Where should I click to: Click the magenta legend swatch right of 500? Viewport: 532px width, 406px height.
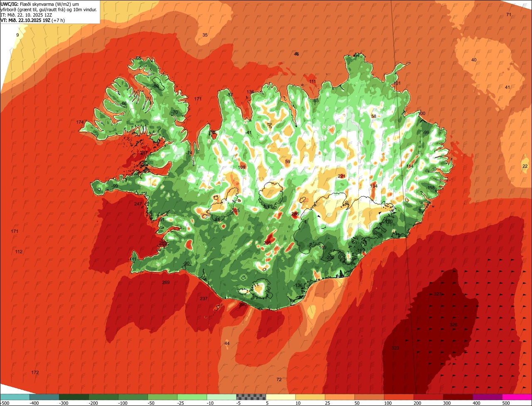point(517,397)
